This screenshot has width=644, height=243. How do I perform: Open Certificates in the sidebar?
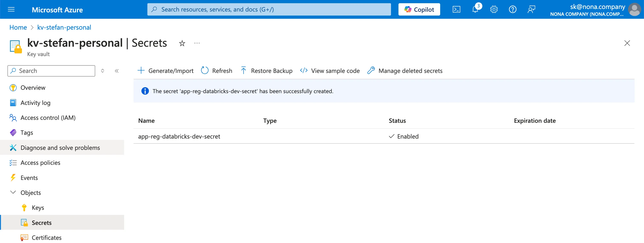(46, 237)
